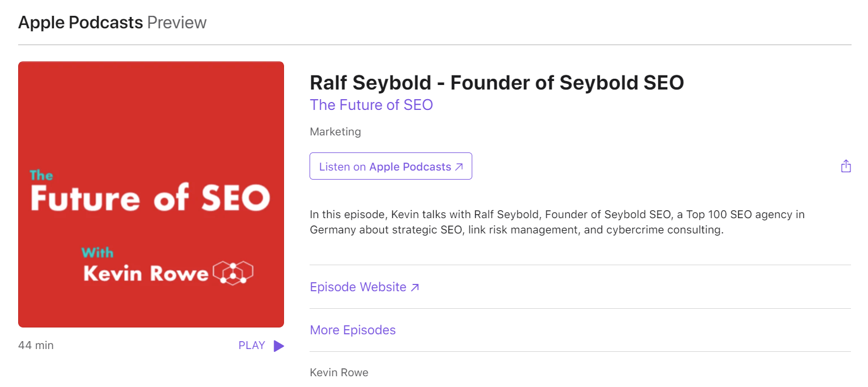Image resolution: width=868 pixels, height=387 pixels.
Task: Click the PLAY label under artwork
Action: pos(252,345)
